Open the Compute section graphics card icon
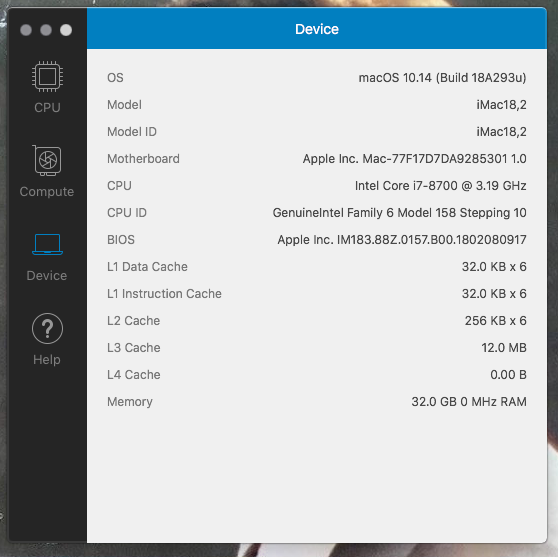This screenshot has height=557, width=558. (47, 160)
